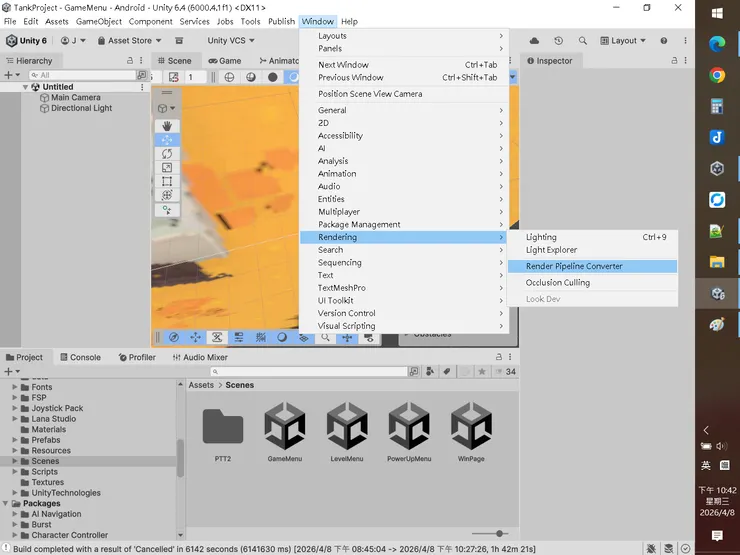
Task: Select the Hand tool in Scene toolbar
Action: click(x=167, y=126)
